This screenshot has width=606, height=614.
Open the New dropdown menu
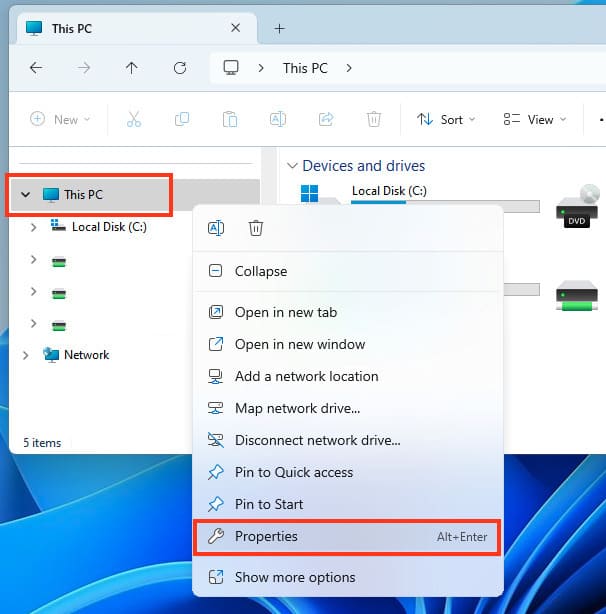coord(60,119)
